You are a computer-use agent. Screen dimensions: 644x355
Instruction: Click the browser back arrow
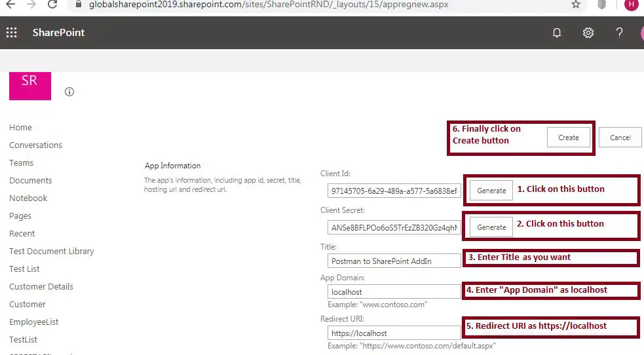10,4
